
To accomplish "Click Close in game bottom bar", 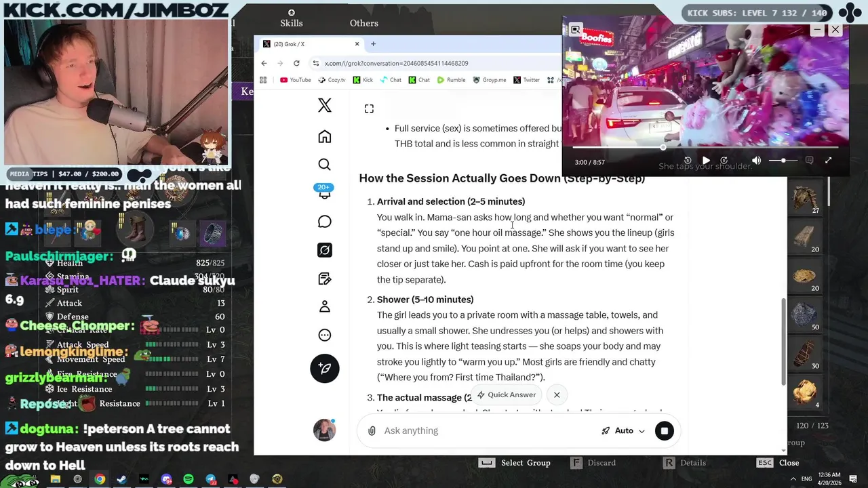I will [778, 463].
